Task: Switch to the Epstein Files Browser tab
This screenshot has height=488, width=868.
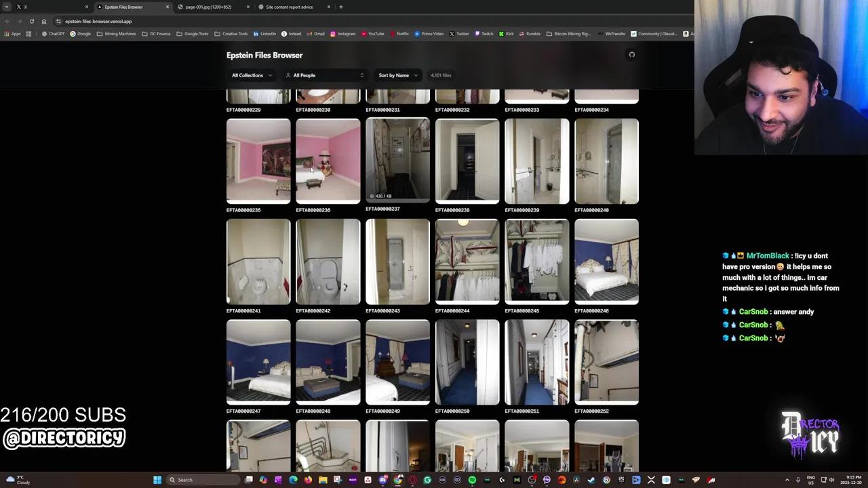Action: [132, 7]
